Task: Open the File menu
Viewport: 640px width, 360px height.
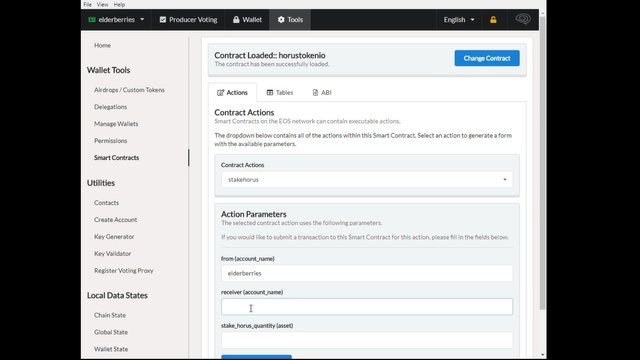Action: coord(87,4)
